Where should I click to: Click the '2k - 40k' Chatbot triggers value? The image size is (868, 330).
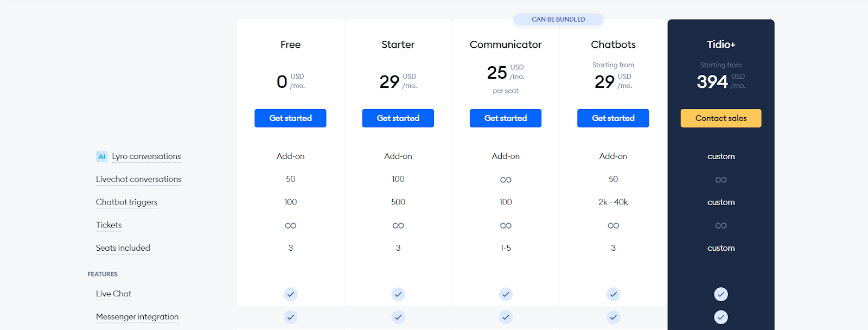(x=613, y=202)
